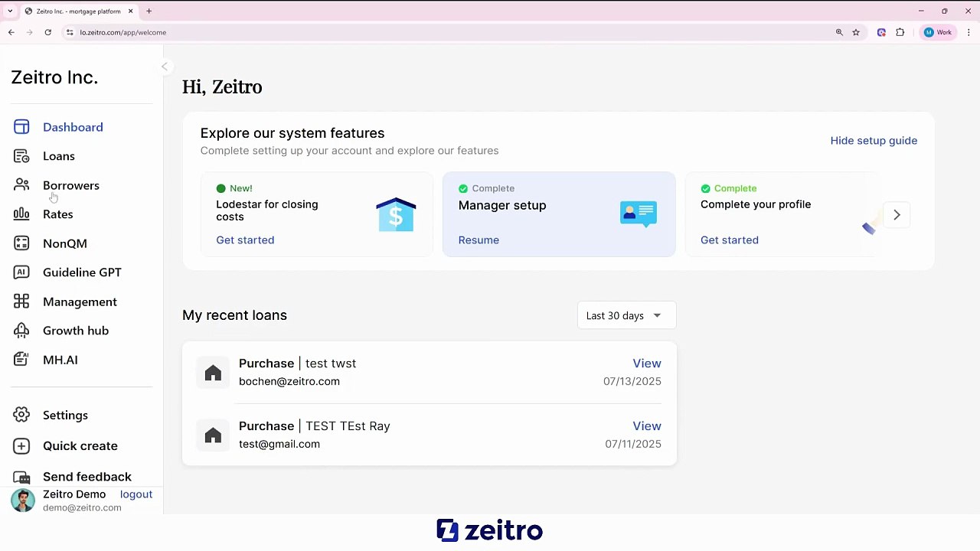Open the Borrowers people icon
The image size is (980, 551).
21,185
